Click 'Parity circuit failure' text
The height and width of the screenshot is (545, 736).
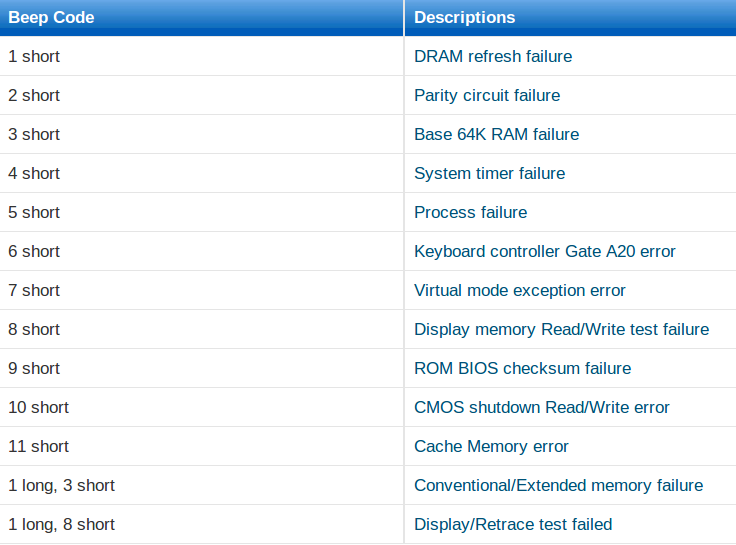click(487, 95)
